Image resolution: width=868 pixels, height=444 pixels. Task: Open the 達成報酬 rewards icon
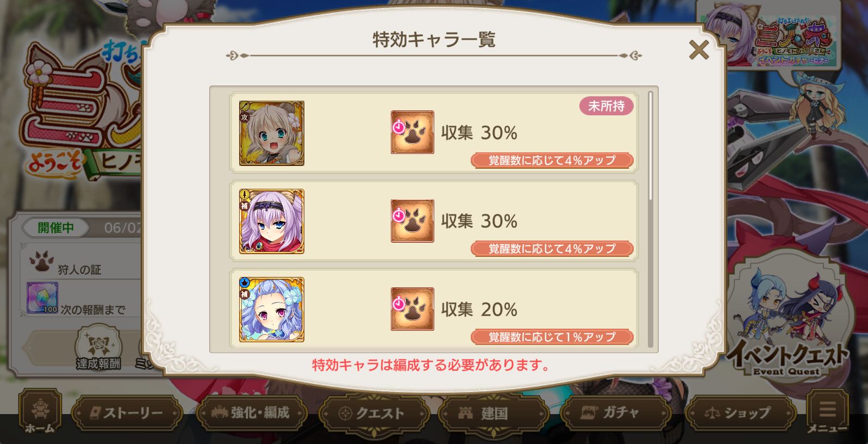pyautogui.click(x=98, y=348)
